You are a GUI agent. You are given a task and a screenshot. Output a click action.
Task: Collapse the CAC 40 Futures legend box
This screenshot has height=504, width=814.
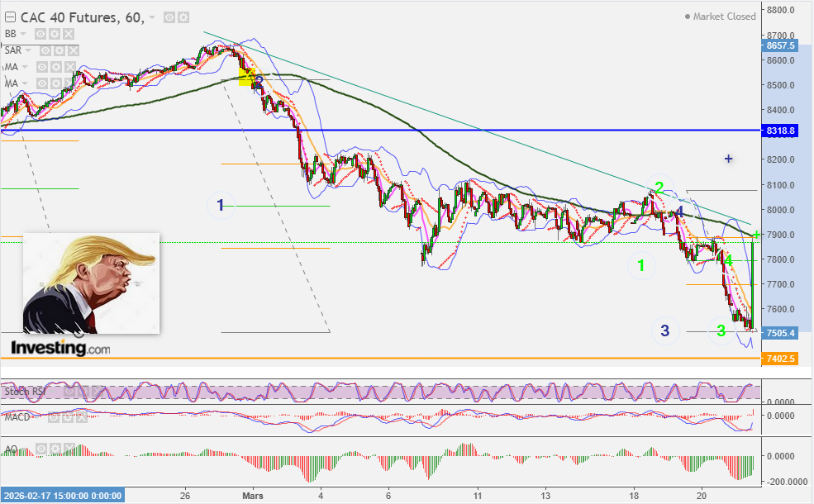coord(11,17)
